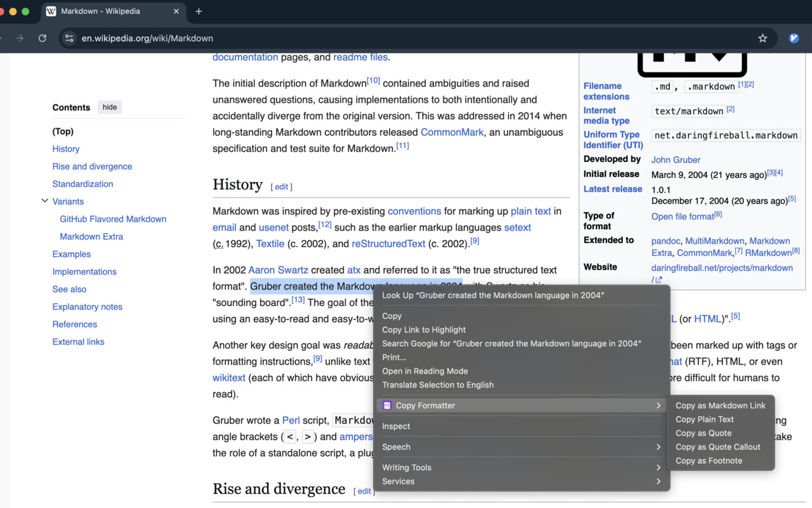Expand the Copy Formatter submenu arrow
The image size is (812, 508).
coord(658,405)
